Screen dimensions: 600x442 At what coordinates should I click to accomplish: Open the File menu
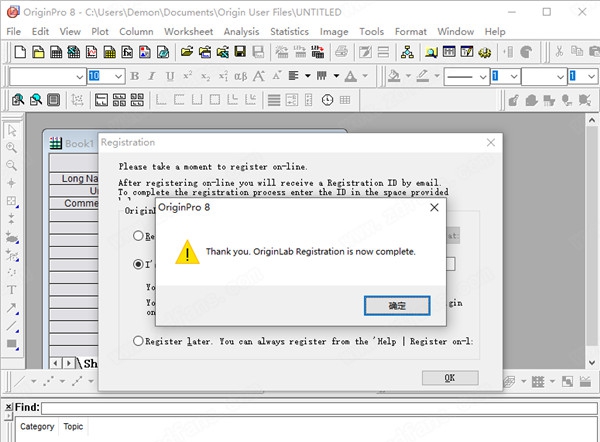pyautogui.click(x=13, y=31)
